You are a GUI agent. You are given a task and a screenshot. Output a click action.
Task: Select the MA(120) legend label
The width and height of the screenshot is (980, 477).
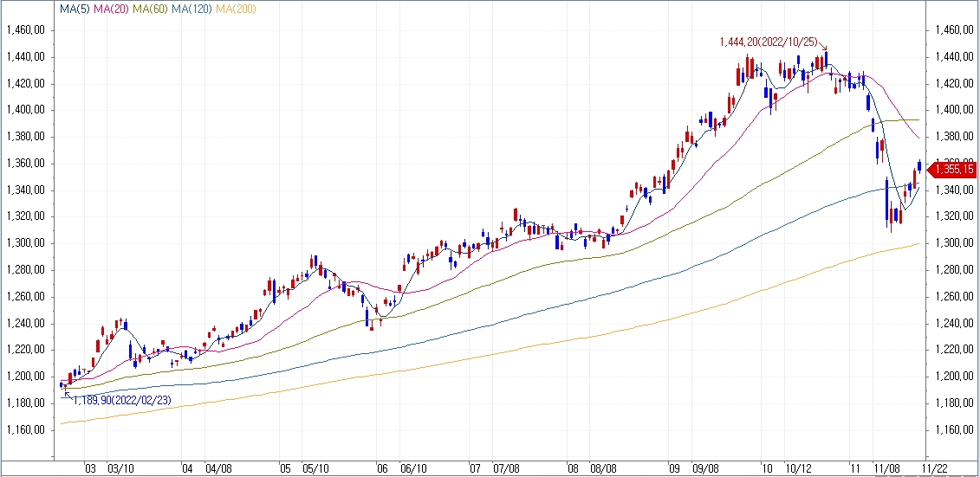click(x=192, y=9)
